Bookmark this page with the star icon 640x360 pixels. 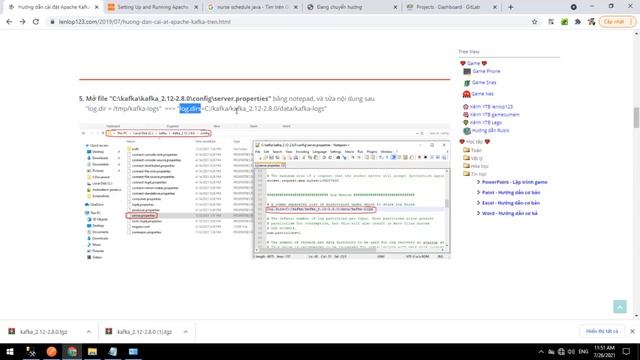(534, 22)
